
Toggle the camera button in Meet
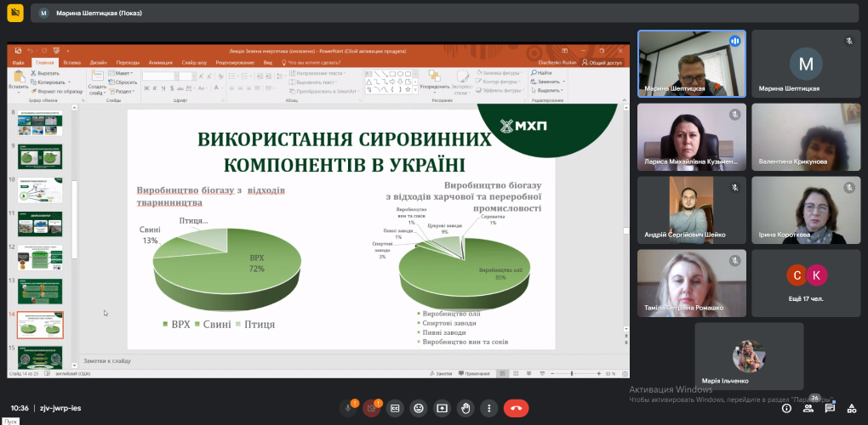(x=371, y=408)
